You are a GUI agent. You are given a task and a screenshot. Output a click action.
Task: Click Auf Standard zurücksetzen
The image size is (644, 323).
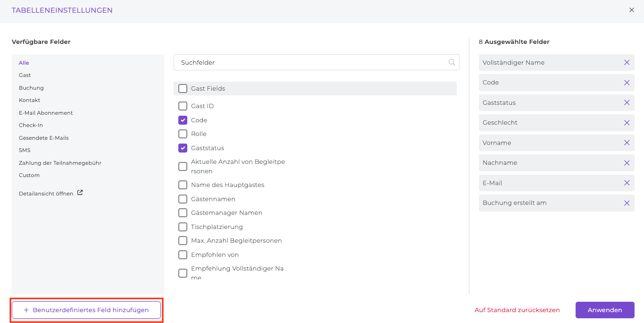point(517,310)
